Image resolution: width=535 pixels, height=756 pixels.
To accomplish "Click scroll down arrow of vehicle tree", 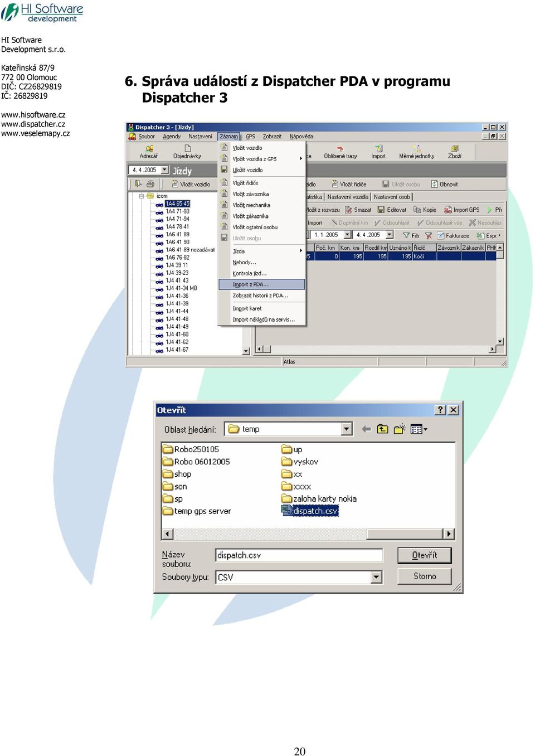I will [x=246, y=351].
